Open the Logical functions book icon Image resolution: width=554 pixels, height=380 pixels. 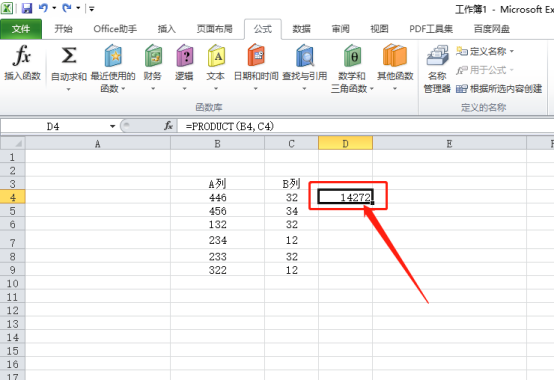click(x=185, y=55)
